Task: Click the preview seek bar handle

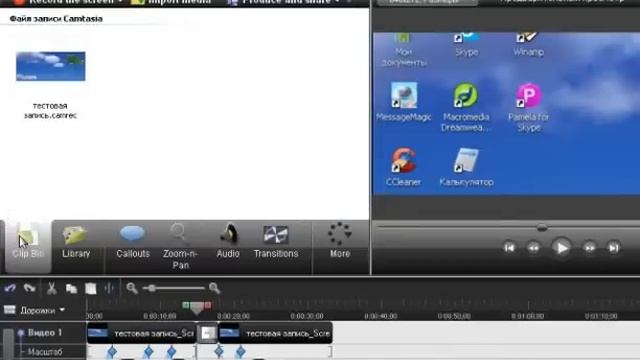Action: point(542,227)
